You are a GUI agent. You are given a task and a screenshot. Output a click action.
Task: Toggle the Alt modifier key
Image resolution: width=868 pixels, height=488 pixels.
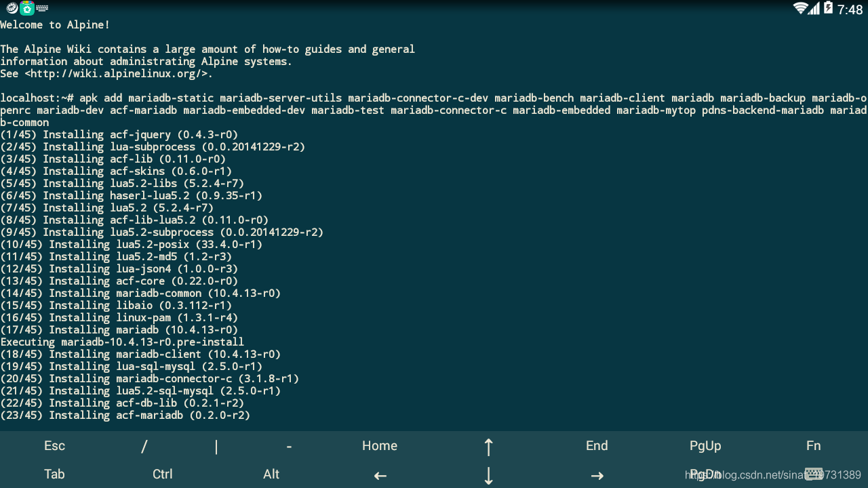pyautogui.click(x=271, y=474)
